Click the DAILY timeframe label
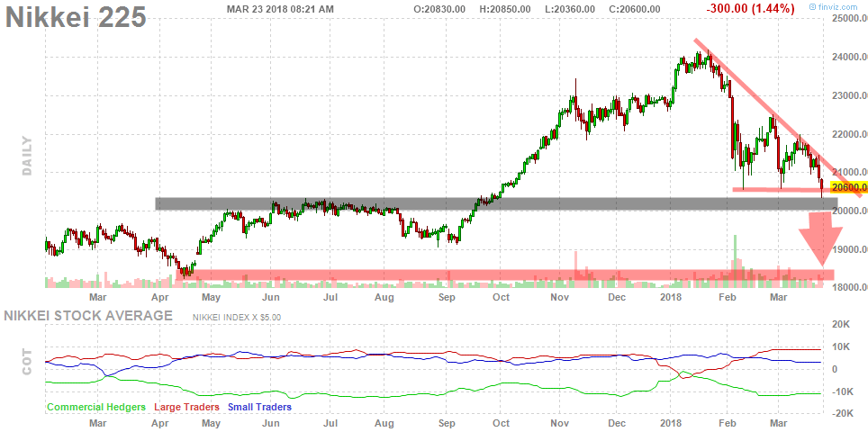The height and width of the screenshot is (432, 868). tap(27, 156)
